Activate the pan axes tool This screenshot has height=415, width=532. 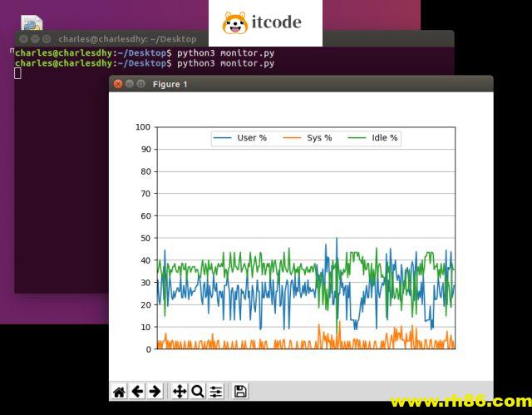pos(180,391)
